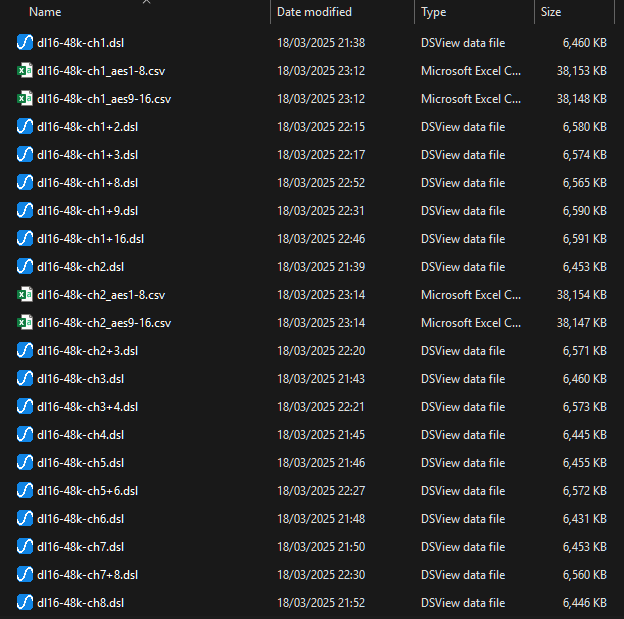Select file name dl16-48k-ch1+2.dsl
The width and height of the screenshot is (624, 619).
87,127
